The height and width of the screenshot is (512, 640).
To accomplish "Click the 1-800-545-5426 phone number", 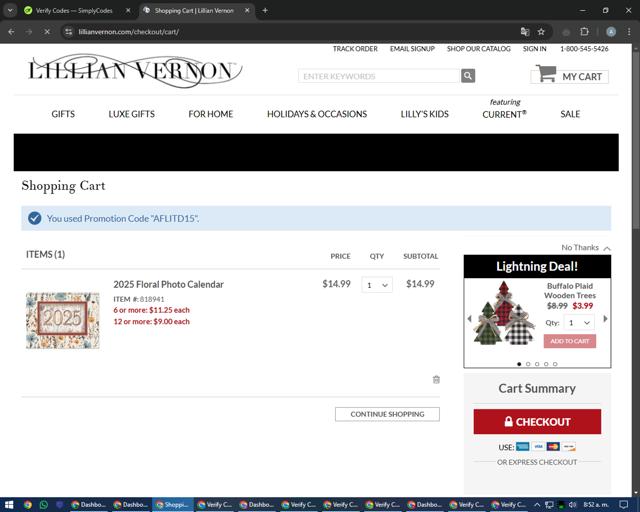I will tap(584, 49).
